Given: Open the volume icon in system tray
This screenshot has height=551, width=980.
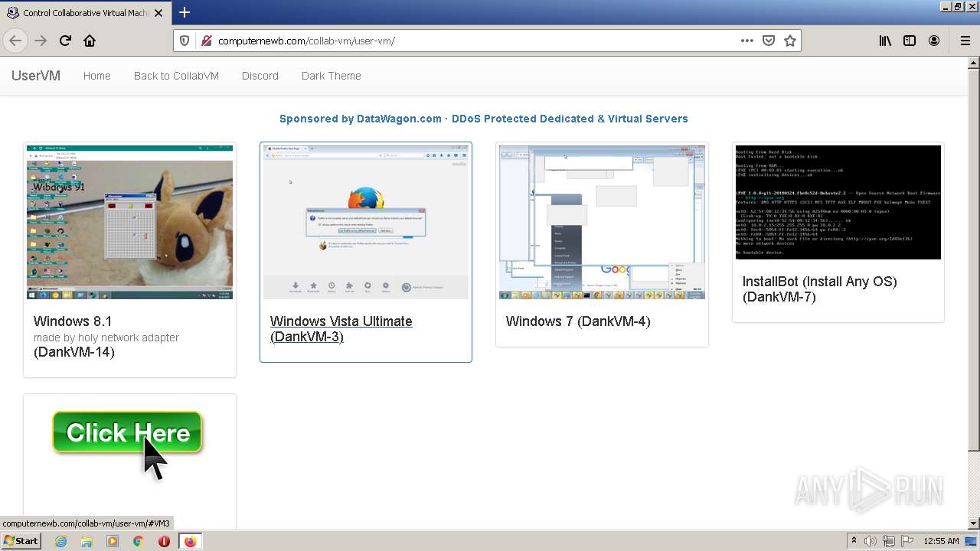Looking at the screenshot, I should pyautogui.click(x=871, y=541).
